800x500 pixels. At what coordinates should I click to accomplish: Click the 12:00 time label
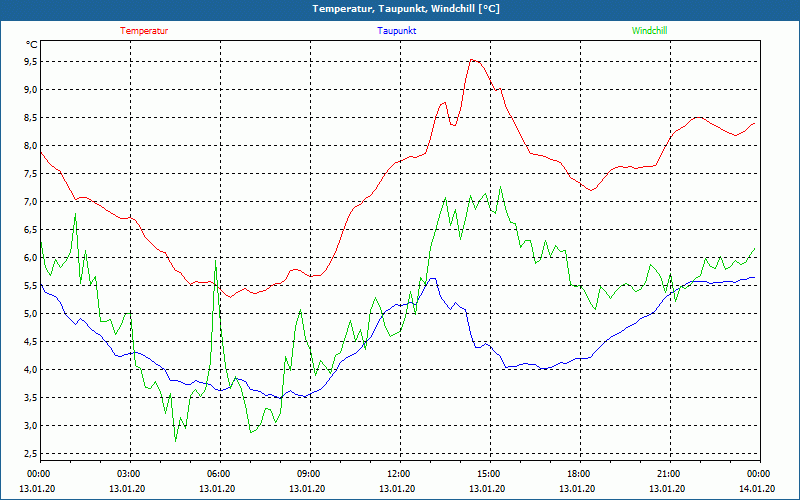(397, 474)
